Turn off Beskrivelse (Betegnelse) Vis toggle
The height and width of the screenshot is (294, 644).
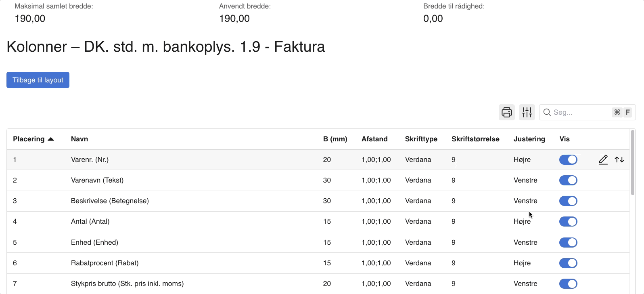point(568,201)
